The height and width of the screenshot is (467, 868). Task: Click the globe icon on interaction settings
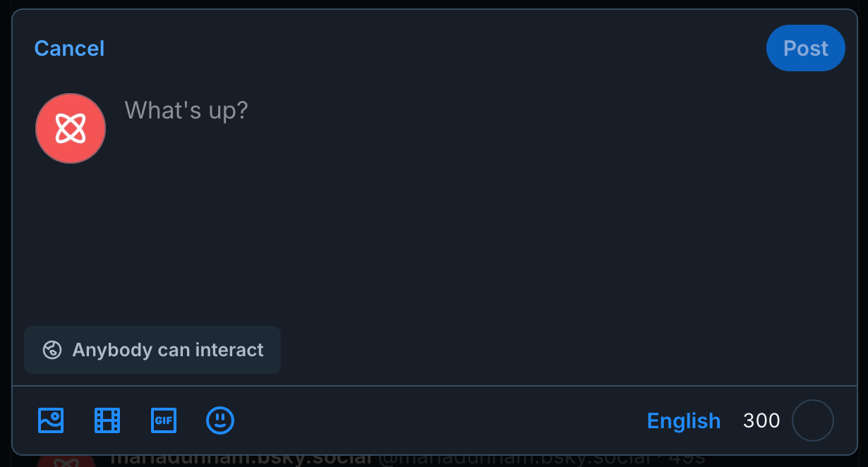[x=52, y=349]
